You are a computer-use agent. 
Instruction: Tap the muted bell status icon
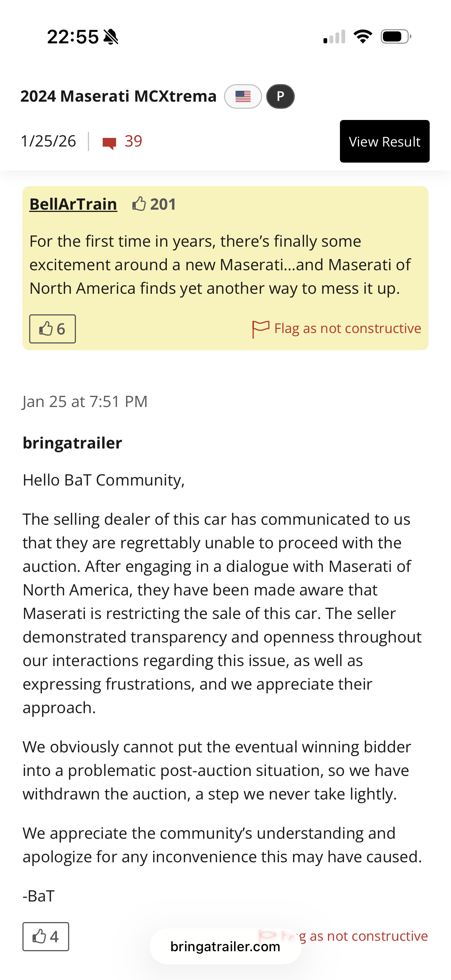[x=111, y=37]
